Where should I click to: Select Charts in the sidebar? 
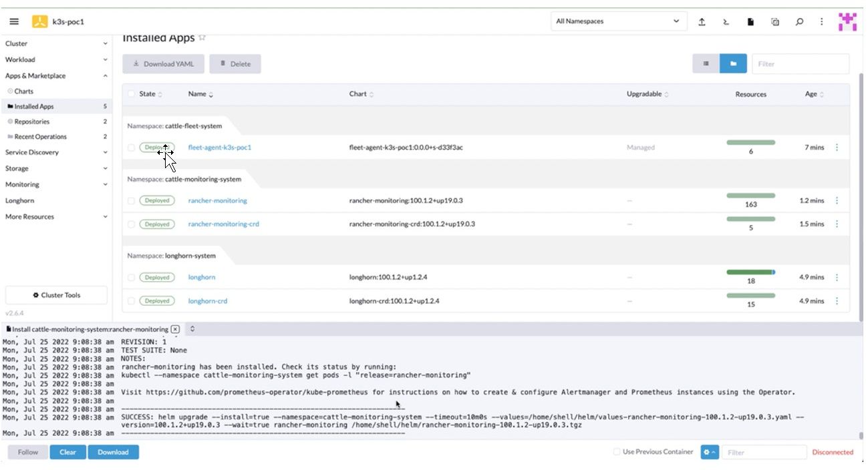[x=23, y=91]
